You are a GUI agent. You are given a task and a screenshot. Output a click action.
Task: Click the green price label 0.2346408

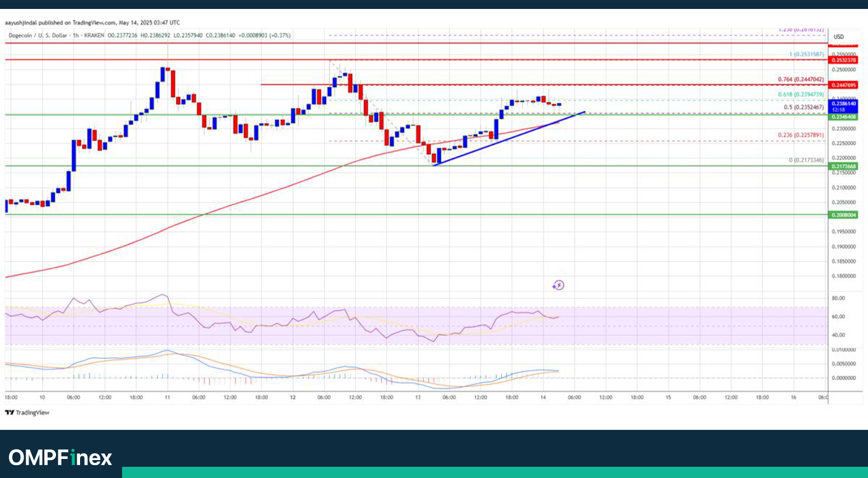[x=843, y=117]
